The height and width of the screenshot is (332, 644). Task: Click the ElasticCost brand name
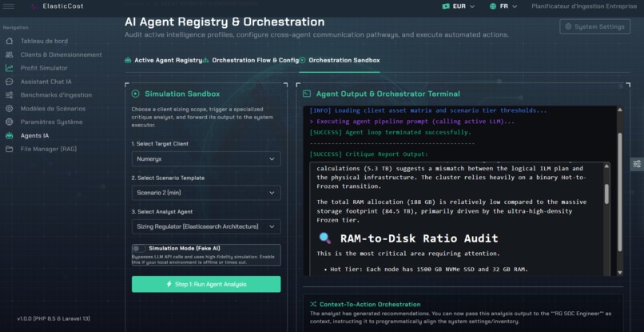(x=63, y=6)
